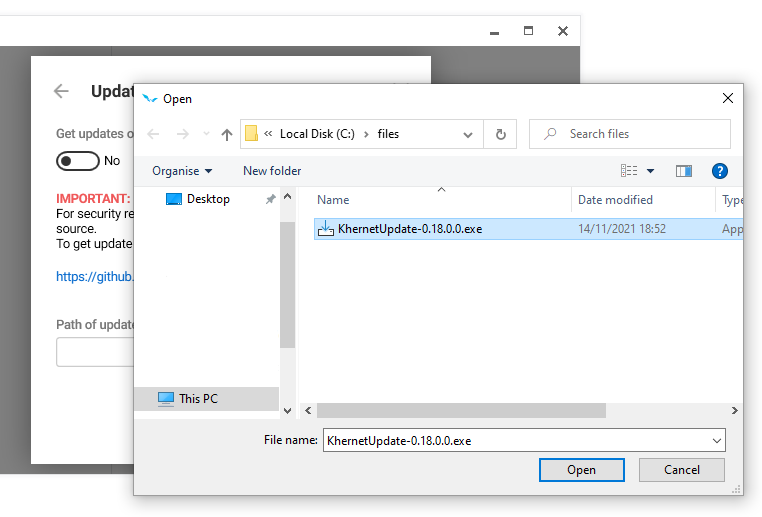The image size is (762, 517).
Task: Toggle the Get updates switch
Action: tap(78, 161)
